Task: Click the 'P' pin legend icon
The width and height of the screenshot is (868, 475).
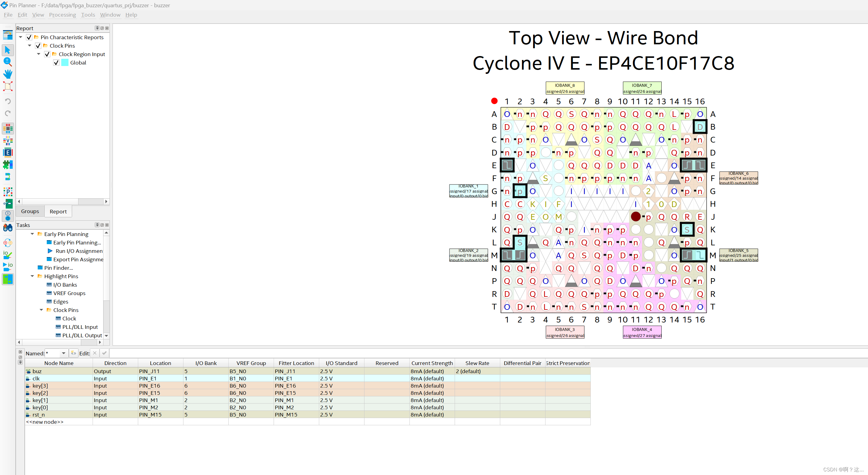Action: tap(8, 192)
